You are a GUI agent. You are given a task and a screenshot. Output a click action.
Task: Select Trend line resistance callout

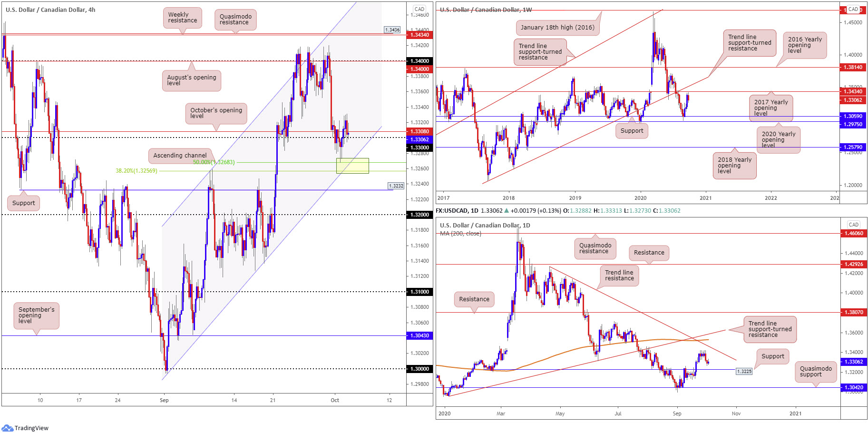619,276
